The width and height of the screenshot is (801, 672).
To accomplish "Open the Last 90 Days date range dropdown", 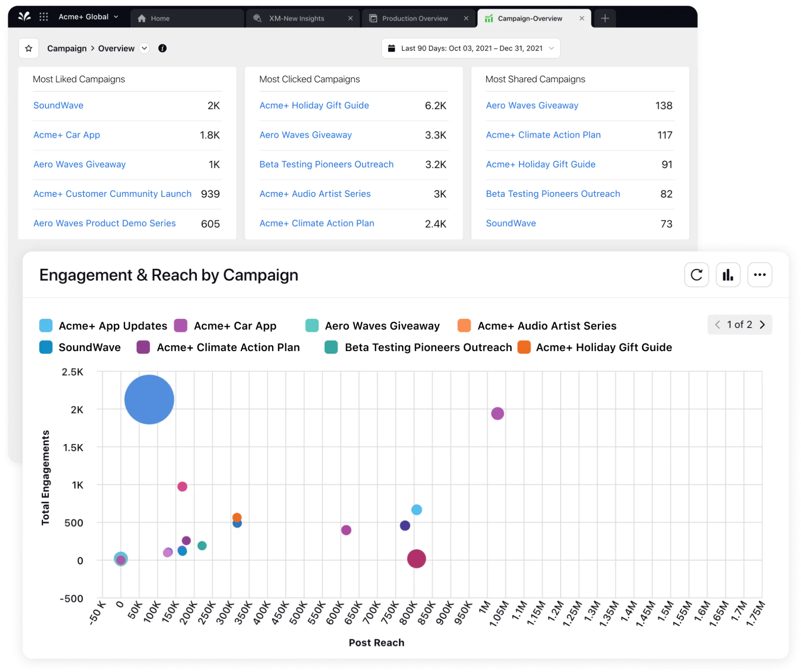I will pos(553,48).
